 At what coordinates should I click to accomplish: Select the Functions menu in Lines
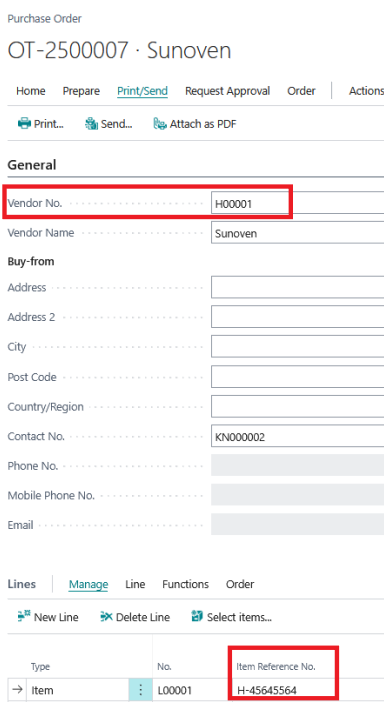tap(185, 584)
